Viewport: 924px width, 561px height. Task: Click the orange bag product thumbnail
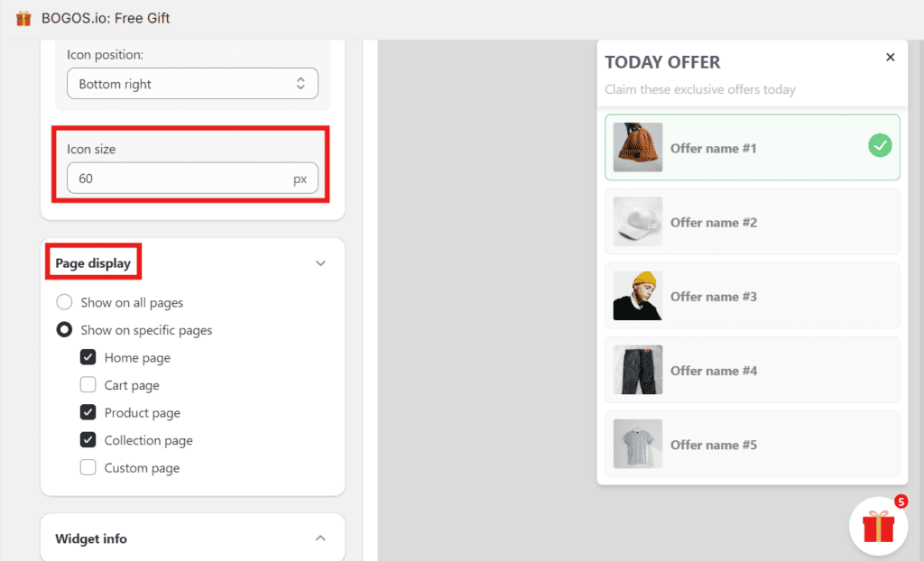pos(637,147)
